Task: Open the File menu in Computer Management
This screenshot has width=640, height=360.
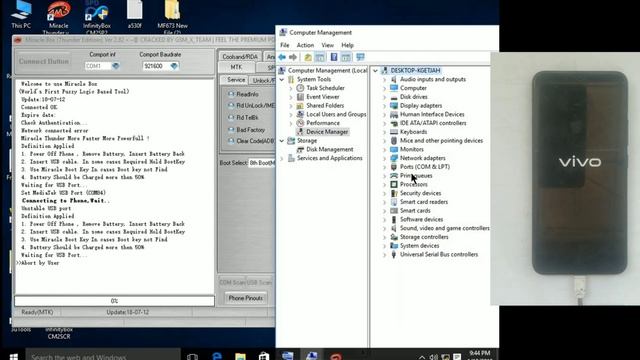Action: [x=284, y=45]
